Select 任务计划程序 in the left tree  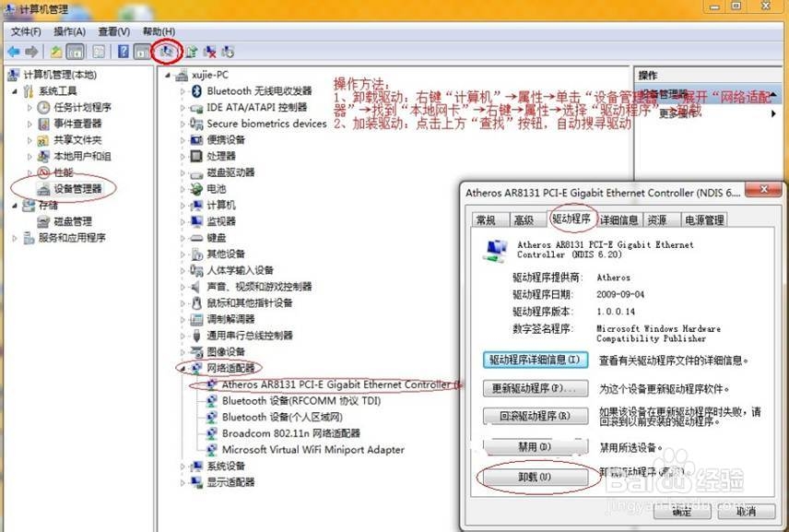[x=83, y=107]
